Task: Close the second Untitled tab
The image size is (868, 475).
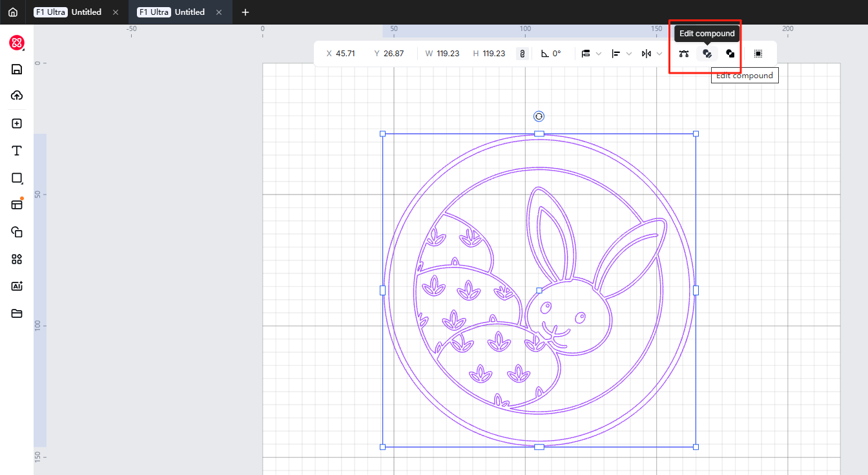Action: pyautogui.click(x=219, y=12)
